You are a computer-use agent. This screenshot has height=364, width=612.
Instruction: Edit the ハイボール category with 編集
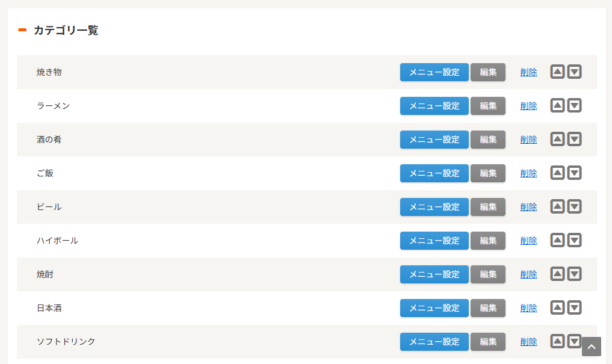(488, 241)
